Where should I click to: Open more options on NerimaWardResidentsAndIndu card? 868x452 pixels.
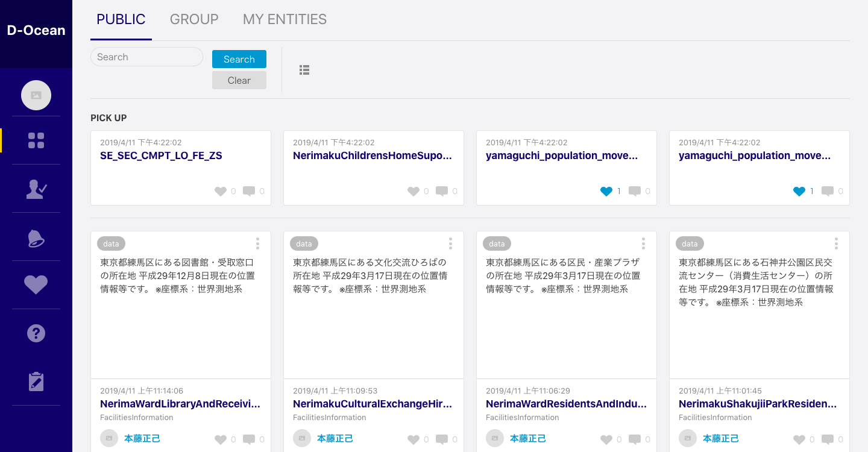point(643,243)
